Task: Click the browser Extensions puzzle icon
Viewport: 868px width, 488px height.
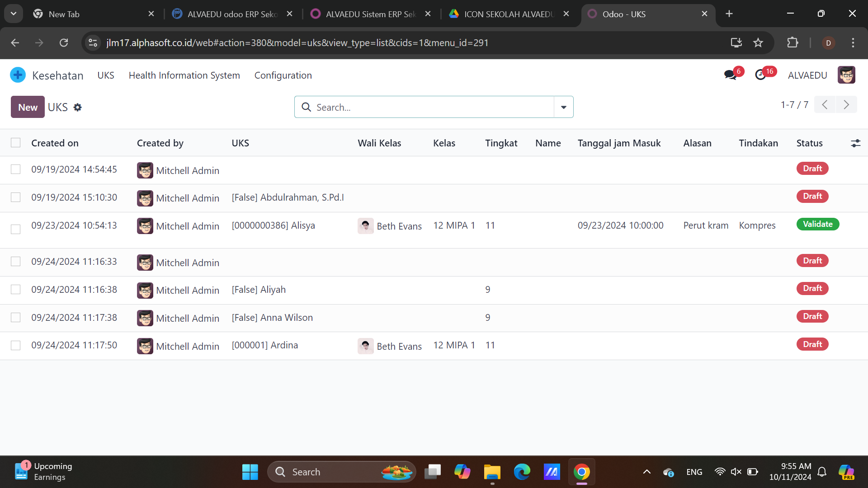Action: 793,43
